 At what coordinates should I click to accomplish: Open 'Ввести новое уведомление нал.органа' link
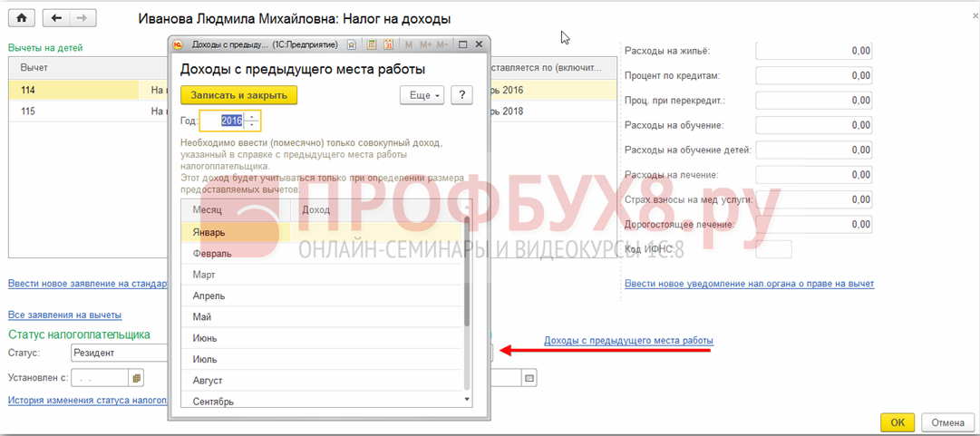[750, 284]
